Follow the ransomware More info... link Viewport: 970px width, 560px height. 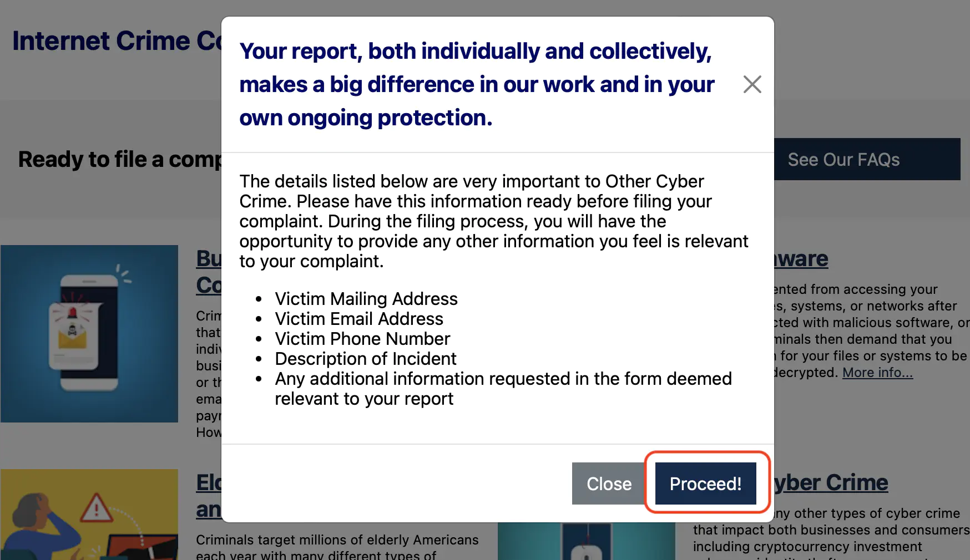click(x=877, y=373)
